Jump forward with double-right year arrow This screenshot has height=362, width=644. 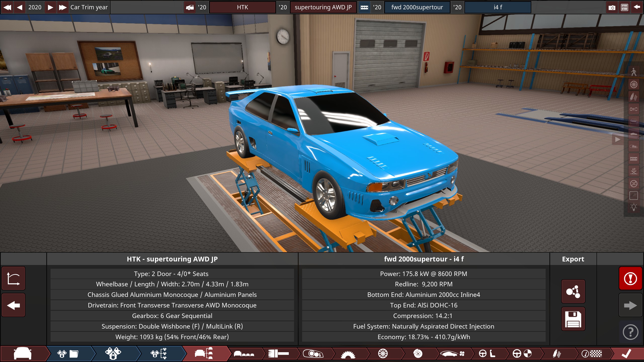[x=63, y=7]
